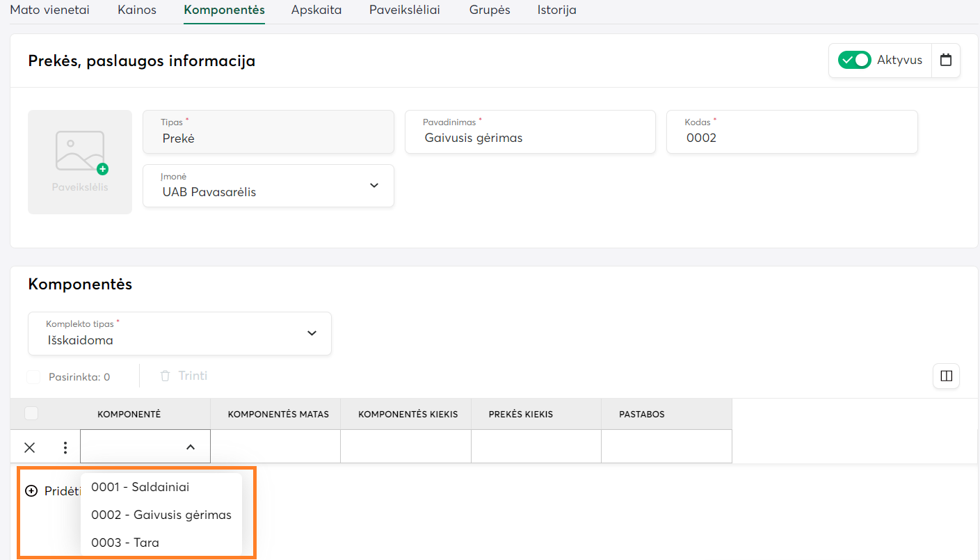The image size is (980, 560).
Task: Open the Apskaita tab
Action: (316, 10)
